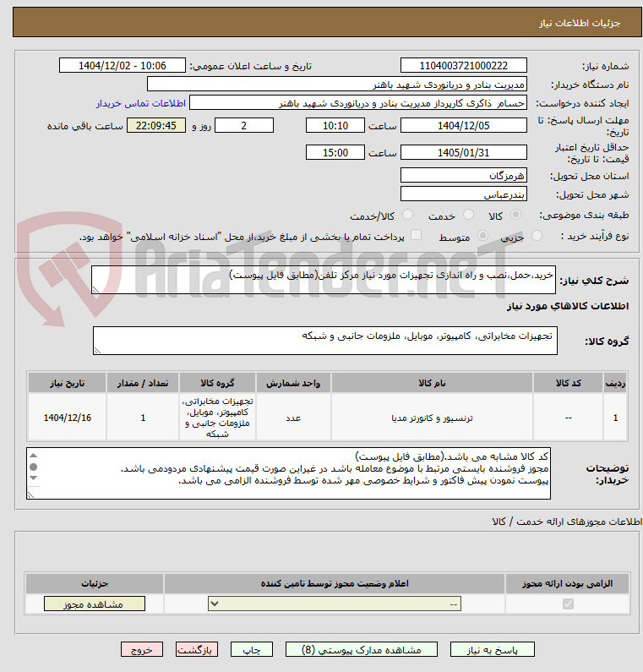This screenshot has width=643, height=672.
Task: Click the توضیحات خریدار notes text area
Action: pos(288,473)
